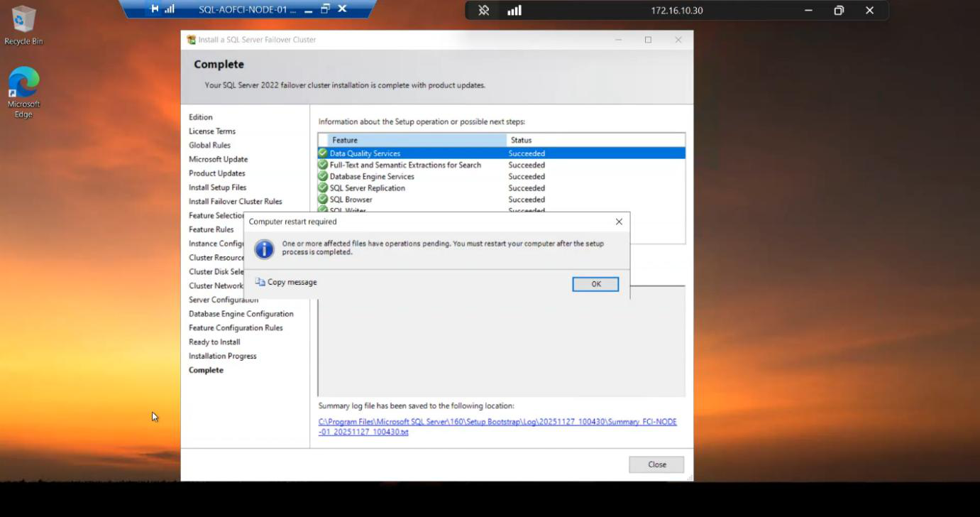The image size is (980, 517).
Task: Click the Copy message link
Action: (292, 282)
